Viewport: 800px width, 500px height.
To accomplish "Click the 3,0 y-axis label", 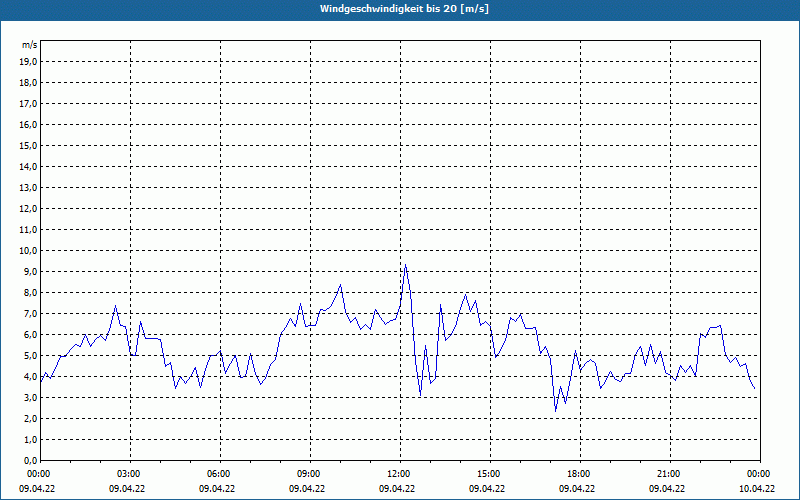I will [x=31, y=397].
